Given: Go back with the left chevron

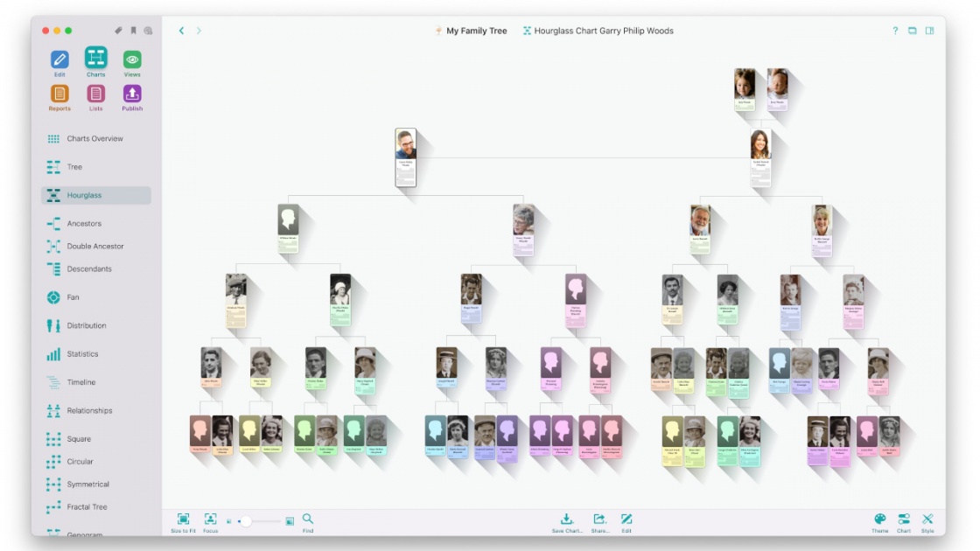Looking at the screenshot, I should 182,31.
